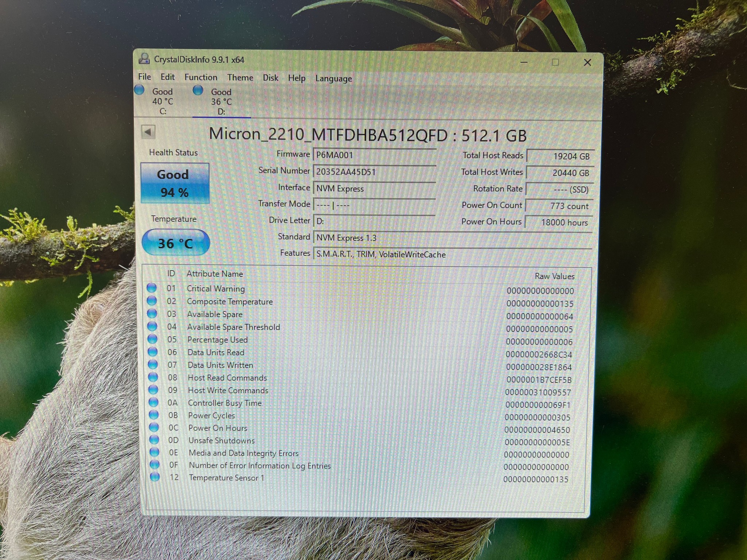Click Rotation Rate value ---- (SSD)
747x560 pixels.
(x=560, y=190)
